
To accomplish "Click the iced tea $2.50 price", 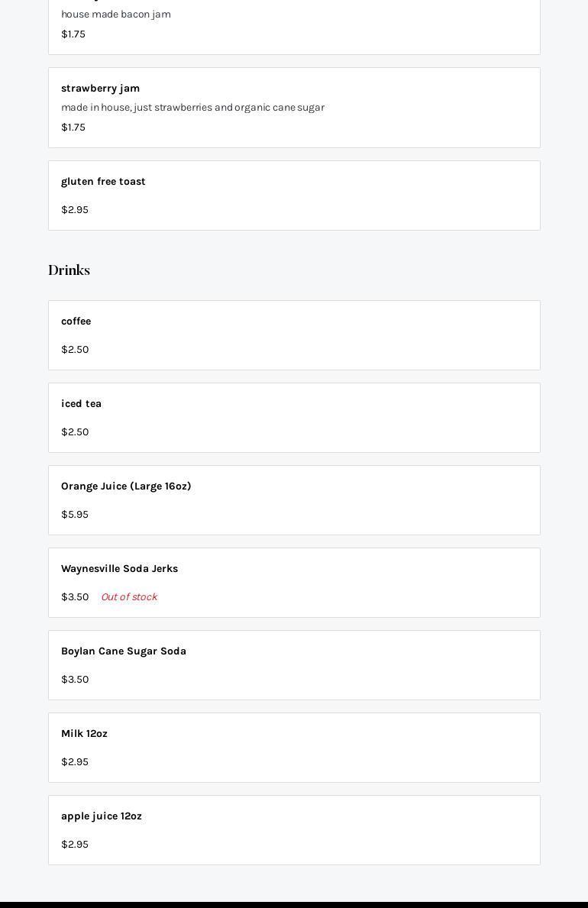I will point(75,432).
